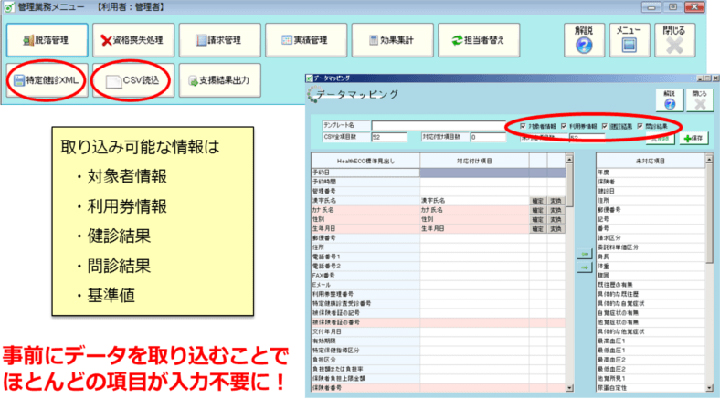The height and width of the screenshot is (399, 720).
Task: Select the 利用券整理番号 row
Action: (439, 294)
